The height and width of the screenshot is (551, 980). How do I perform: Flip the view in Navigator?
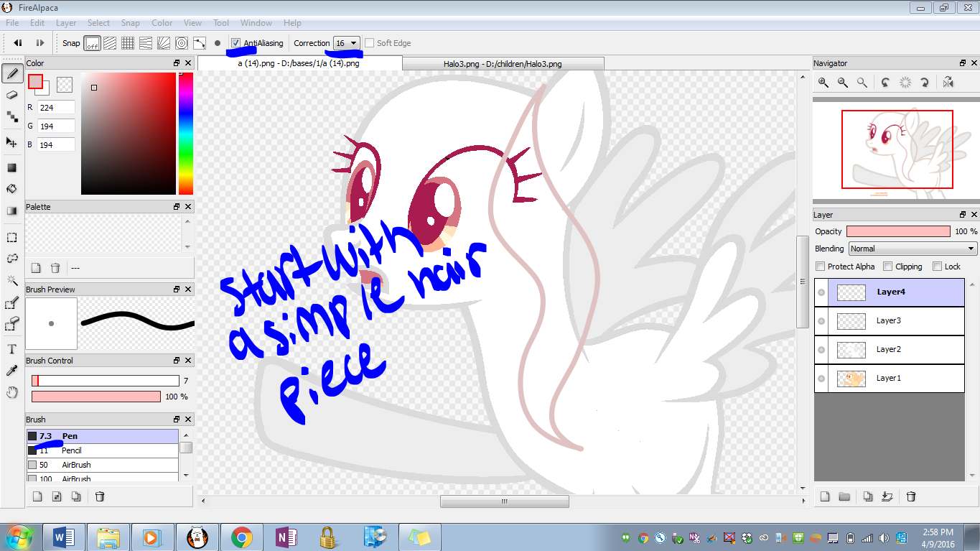pyautogui.click(x=948, y=83)
